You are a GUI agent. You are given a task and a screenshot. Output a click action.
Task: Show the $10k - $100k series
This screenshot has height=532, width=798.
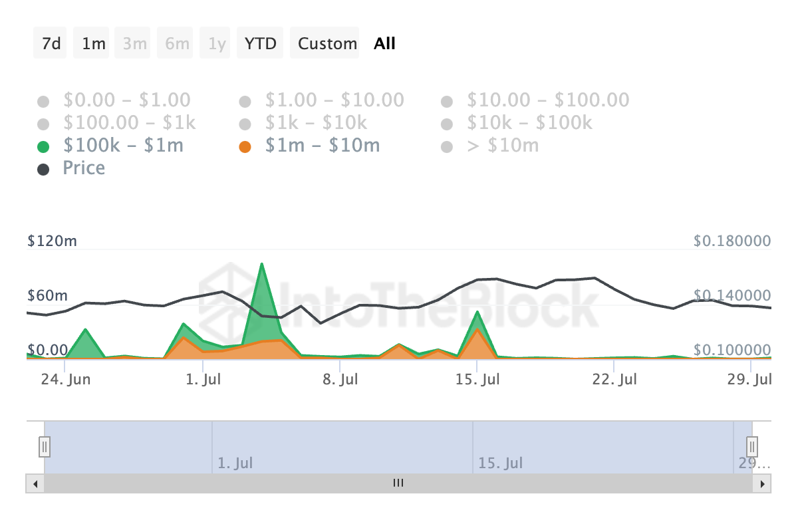click(x=529, y=123)
